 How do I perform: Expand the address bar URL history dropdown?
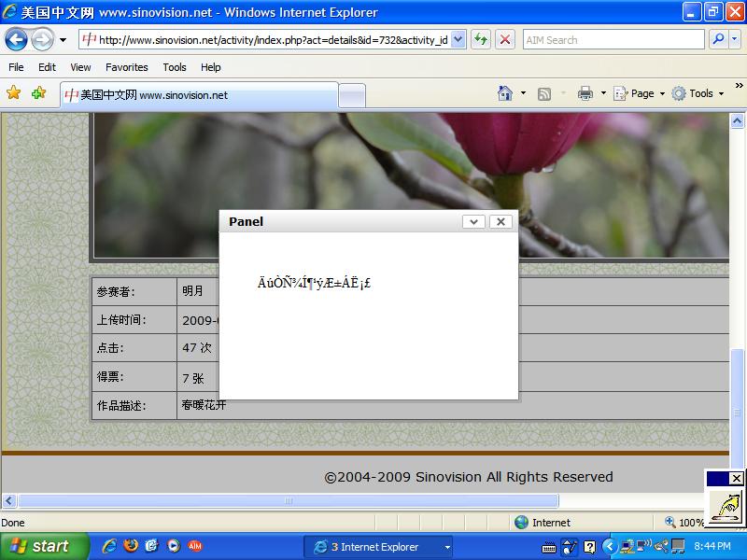pyautogui.click(x=458, y=39)
